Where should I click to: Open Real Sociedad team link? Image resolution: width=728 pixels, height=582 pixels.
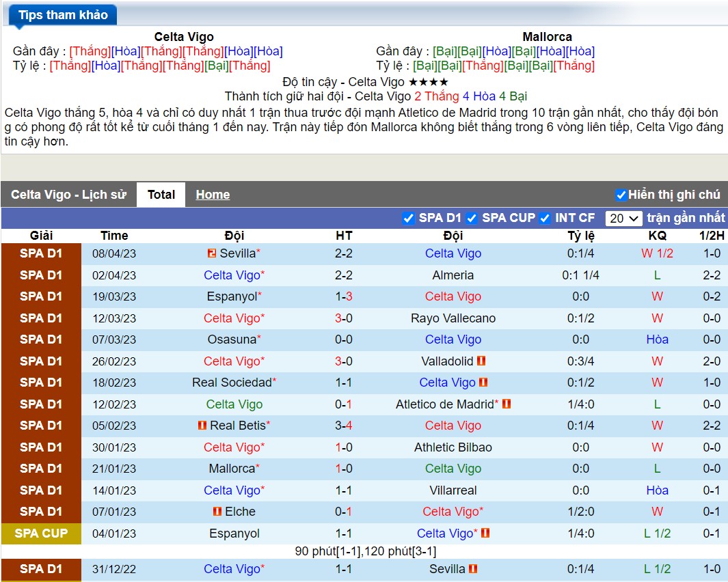[232, 383]
